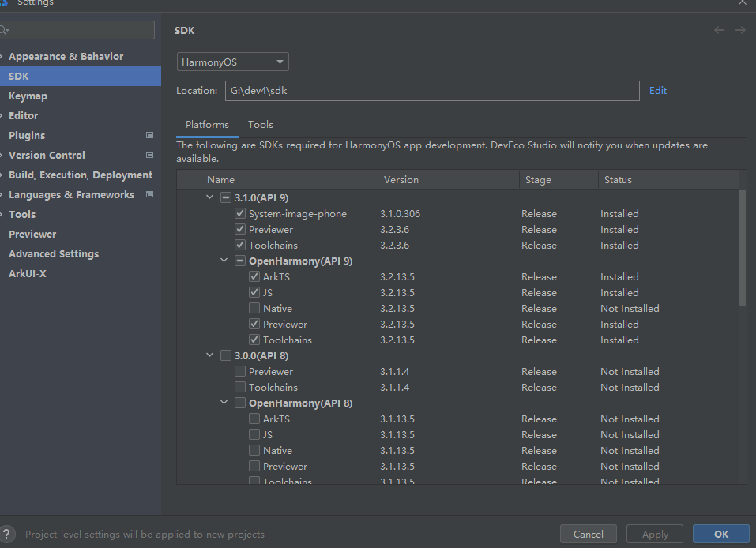The height and width of the screenshot is (548, 756).
Task: Click the project-level icon beside Plugins
Action: point(149,136)
